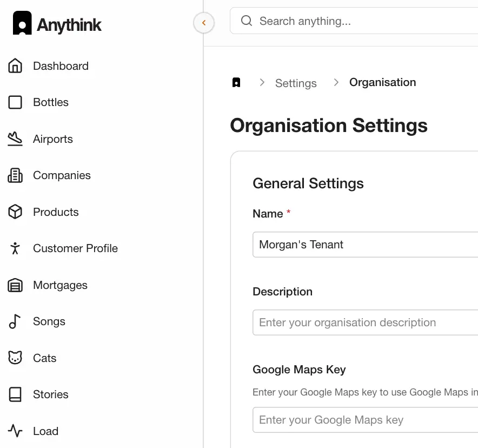Click the Description field label
The image size is (478, 448).
click(282, 292)
